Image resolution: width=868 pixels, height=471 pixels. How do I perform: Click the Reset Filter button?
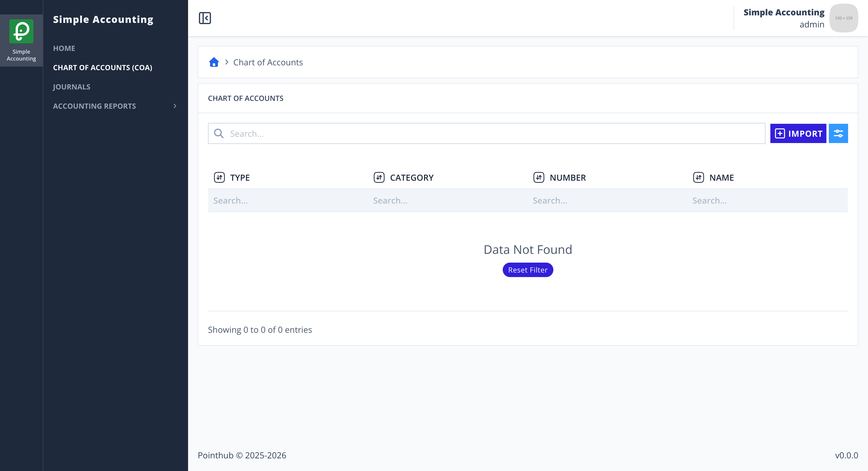[x=528, y=270]
